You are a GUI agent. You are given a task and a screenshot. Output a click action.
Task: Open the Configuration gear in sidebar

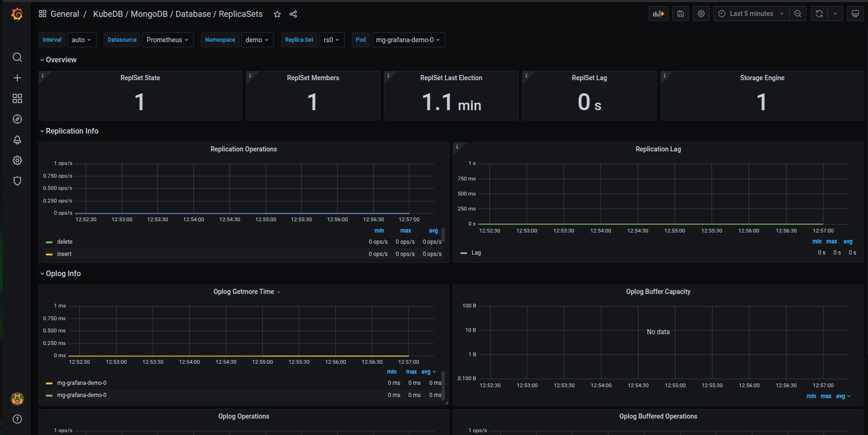pos(17,160)
